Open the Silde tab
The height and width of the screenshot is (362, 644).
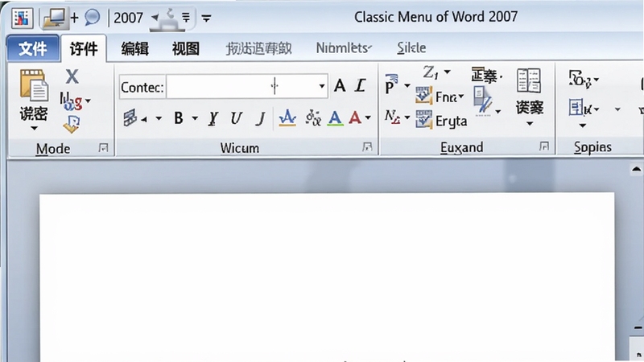(x=411, y=48)
